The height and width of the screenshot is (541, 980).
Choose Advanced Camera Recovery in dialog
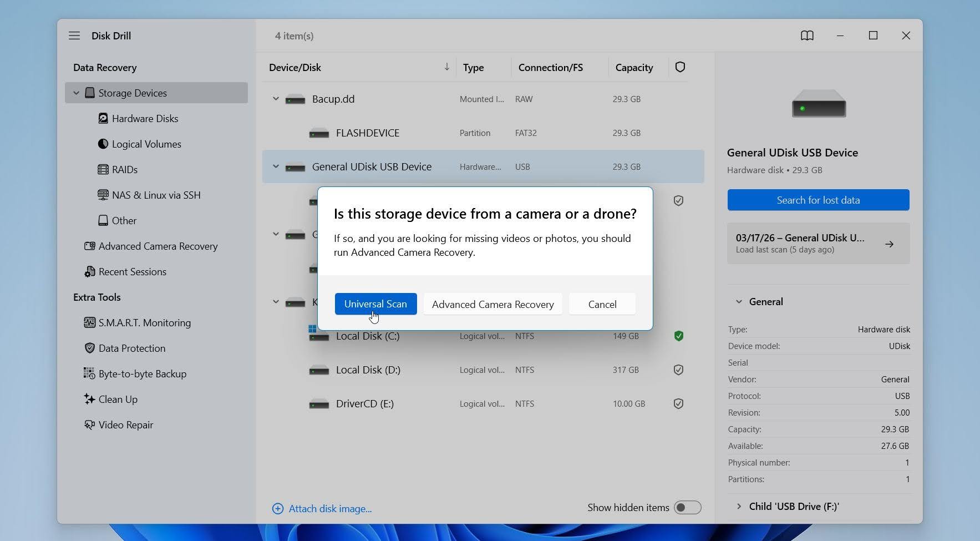(x=493, y=304)
